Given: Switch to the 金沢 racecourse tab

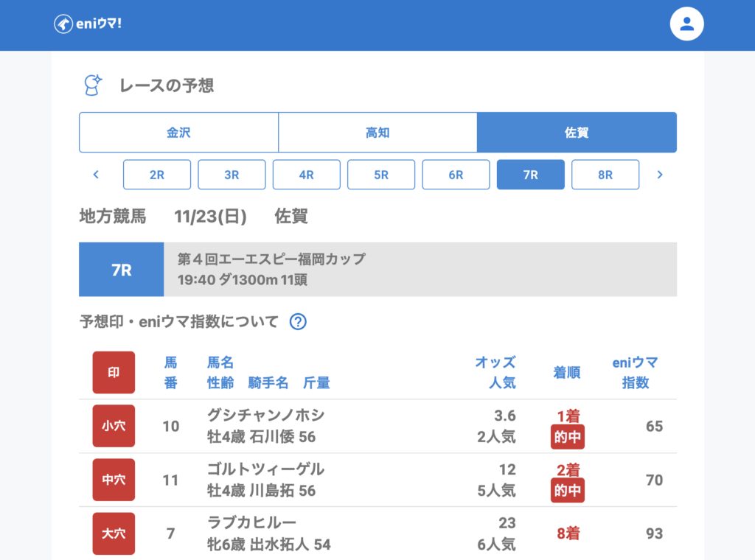Looking at the screenshot, I should tap(178, 133).
